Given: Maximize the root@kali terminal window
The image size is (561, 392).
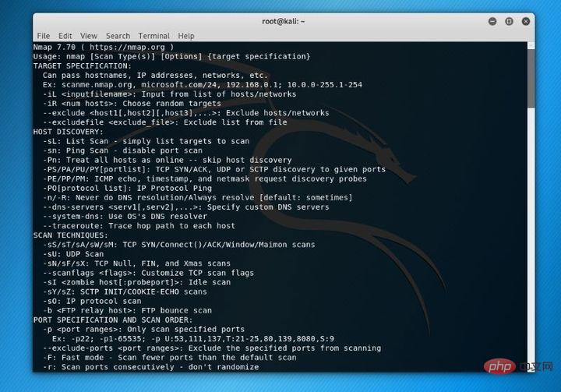Looking at the screenshot, I should 509,22.
